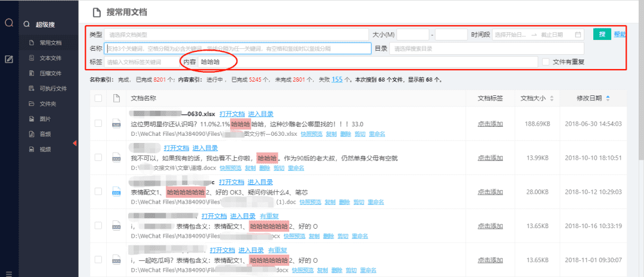644x277 pixels.
Task: Click the docx icon in 2018-10-16 row
Action: pos(116,226)
